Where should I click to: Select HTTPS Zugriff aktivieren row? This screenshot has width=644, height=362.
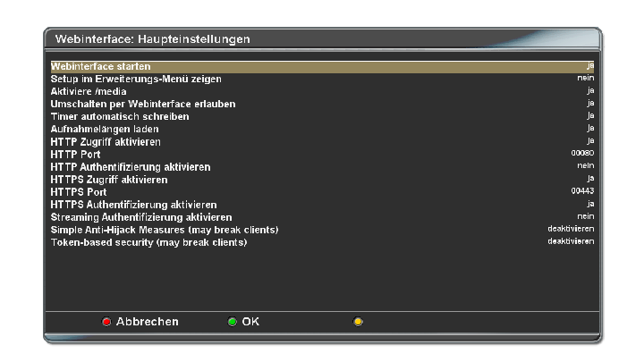pos(322,180)
